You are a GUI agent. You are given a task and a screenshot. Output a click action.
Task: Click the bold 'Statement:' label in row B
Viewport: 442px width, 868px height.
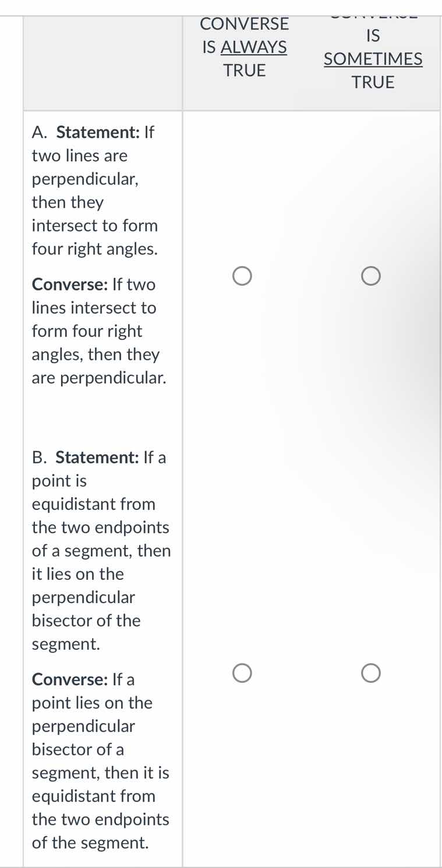tap(97, 458)
